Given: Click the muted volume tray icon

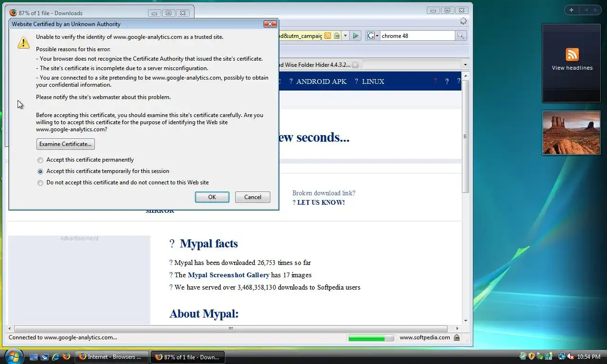Looking at the screenshot, I should click(570, 356).
